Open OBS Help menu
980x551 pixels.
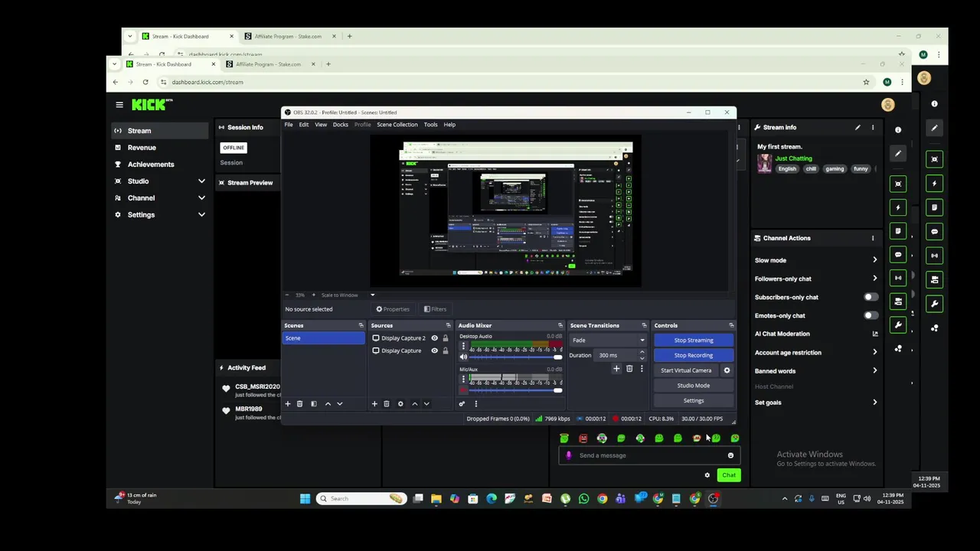click(449, 125)
